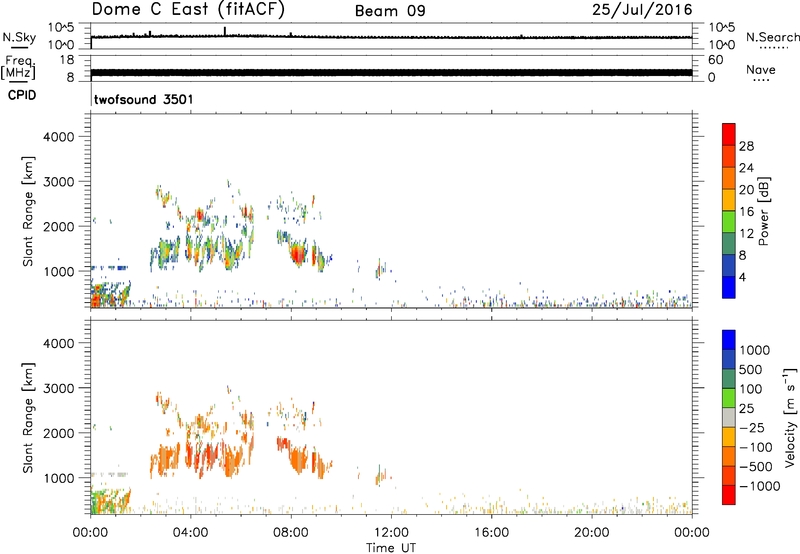Click the red top of the power color bar
Viewport: 800px width, 554px height.
pos(729,132)
